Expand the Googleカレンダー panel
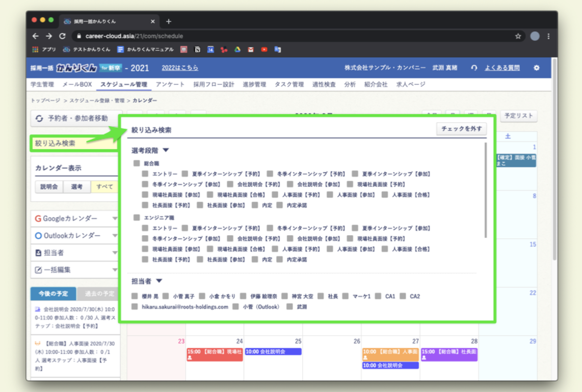This screenshot has width=582, height=392. coord(115,219)
